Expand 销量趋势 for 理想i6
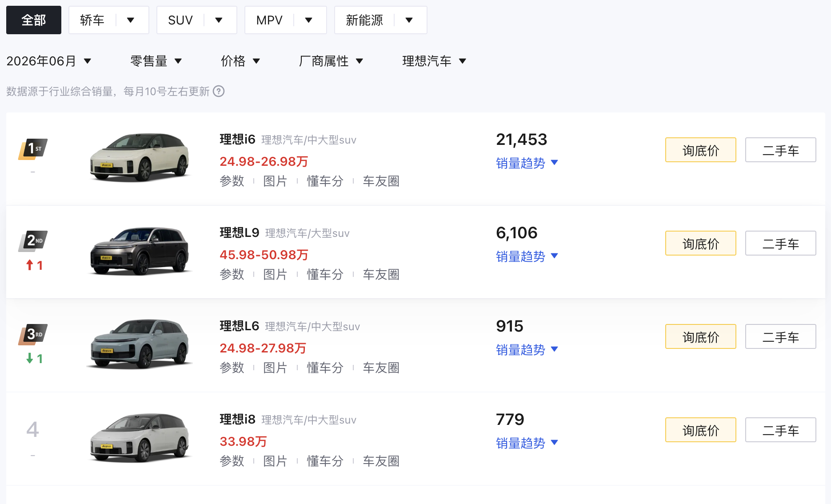The height and width of the screenshot is (504, 831). [x=527, y=163]
